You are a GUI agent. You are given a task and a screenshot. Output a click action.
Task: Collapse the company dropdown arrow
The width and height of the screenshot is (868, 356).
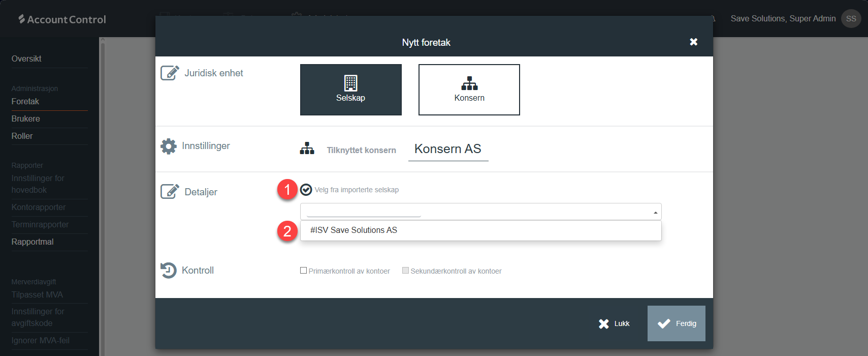point(655,212)
